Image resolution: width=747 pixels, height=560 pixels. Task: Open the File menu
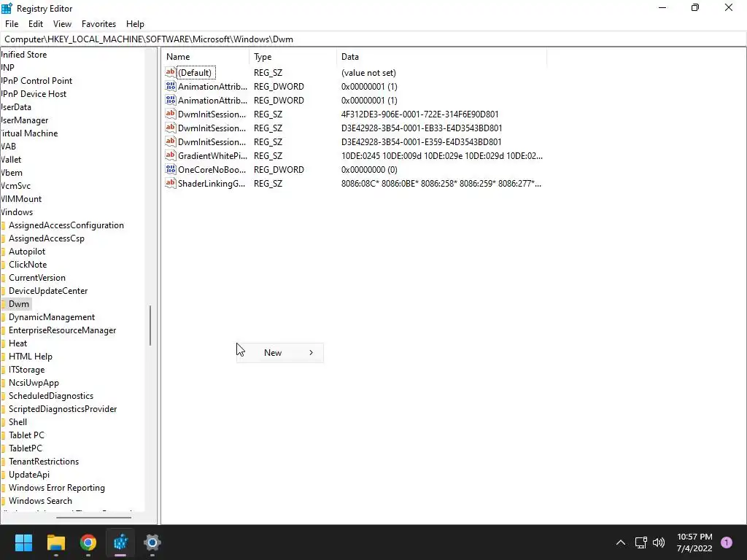[12, 24]
